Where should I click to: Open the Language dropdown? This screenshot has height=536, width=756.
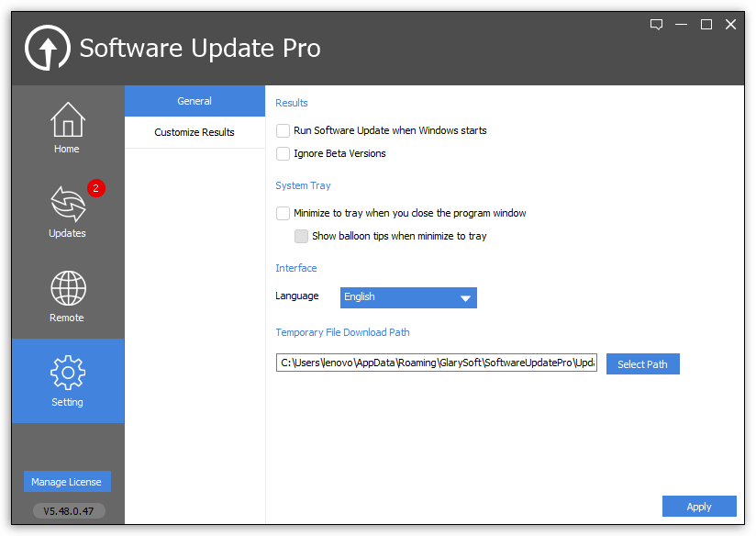coord(408,297)
